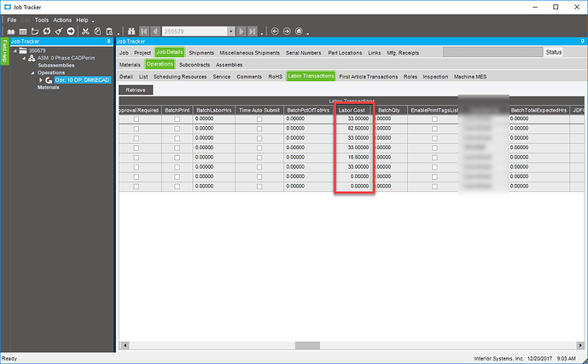
Task: Go to the previous record arrow
Action: pos(155,32)
